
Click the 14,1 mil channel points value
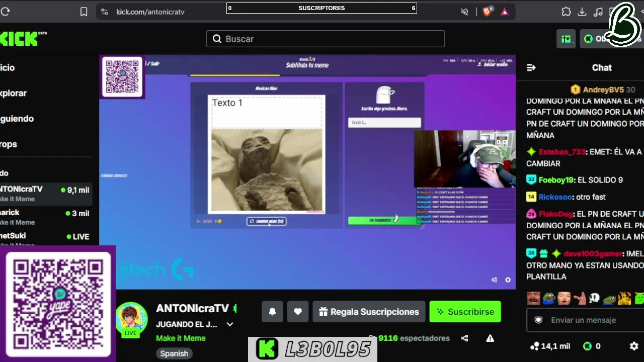555,346
